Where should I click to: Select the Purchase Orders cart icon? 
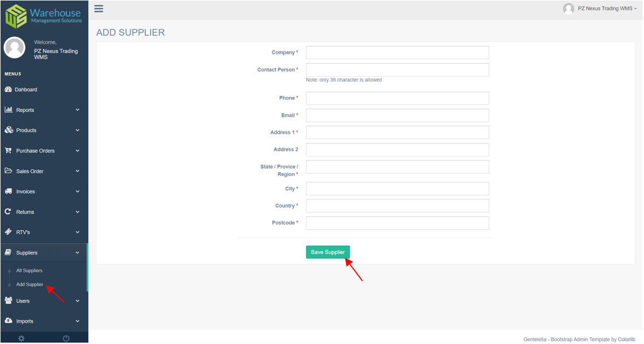[8, 150]
